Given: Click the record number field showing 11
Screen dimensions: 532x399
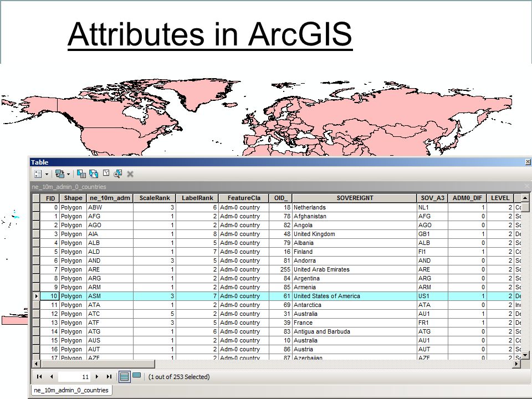Looking at the screenshot, I should (x=74, y=377).
